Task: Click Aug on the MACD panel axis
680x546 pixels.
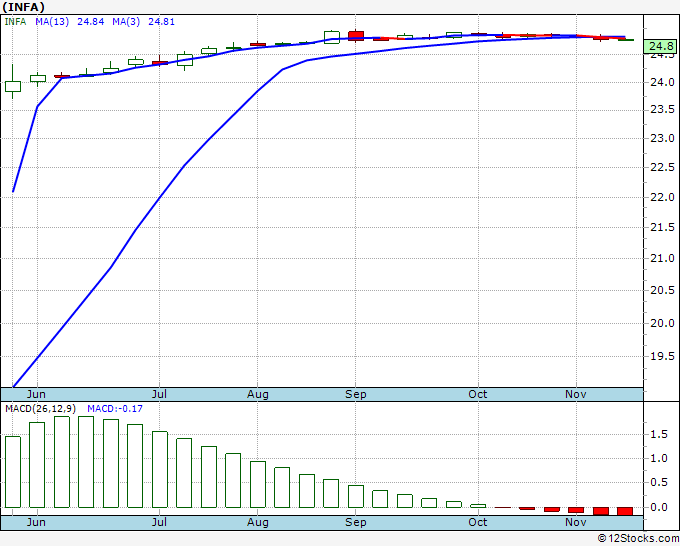Action: (258, 522)
